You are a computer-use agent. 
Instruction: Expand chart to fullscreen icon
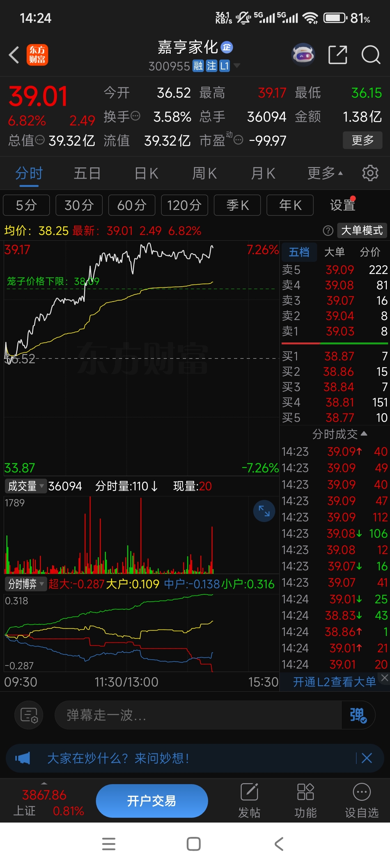264,511
